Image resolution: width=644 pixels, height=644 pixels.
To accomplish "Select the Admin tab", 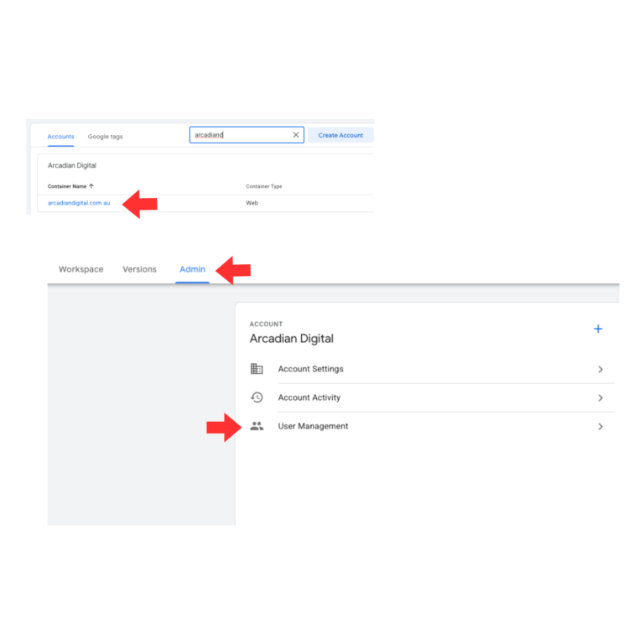I will (x=192, y=269).
